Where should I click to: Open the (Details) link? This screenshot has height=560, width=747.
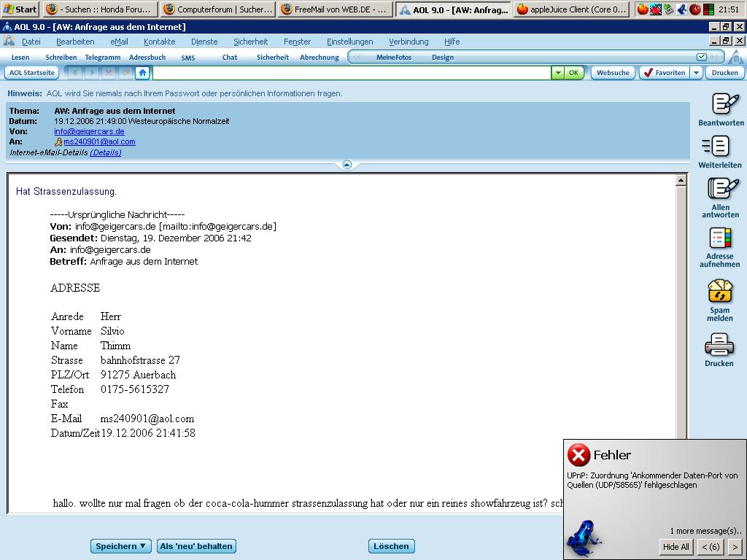pyautogui.click(x=105, y=152)
